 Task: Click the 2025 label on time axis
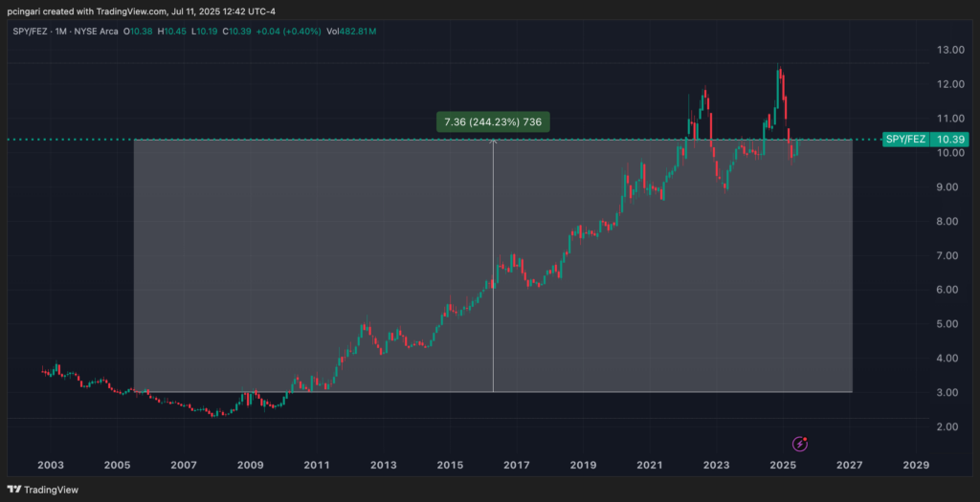(783, 465)
